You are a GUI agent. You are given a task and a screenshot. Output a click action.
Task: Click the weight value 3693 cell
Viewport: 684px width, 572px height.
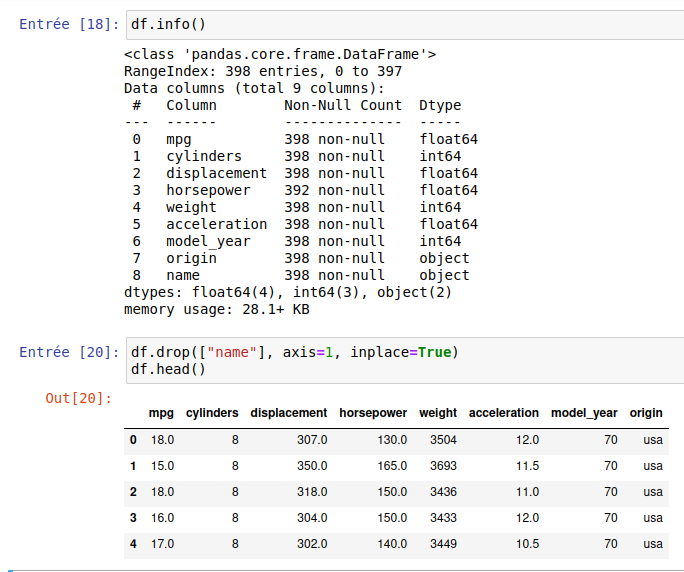(x=443, y=466)
